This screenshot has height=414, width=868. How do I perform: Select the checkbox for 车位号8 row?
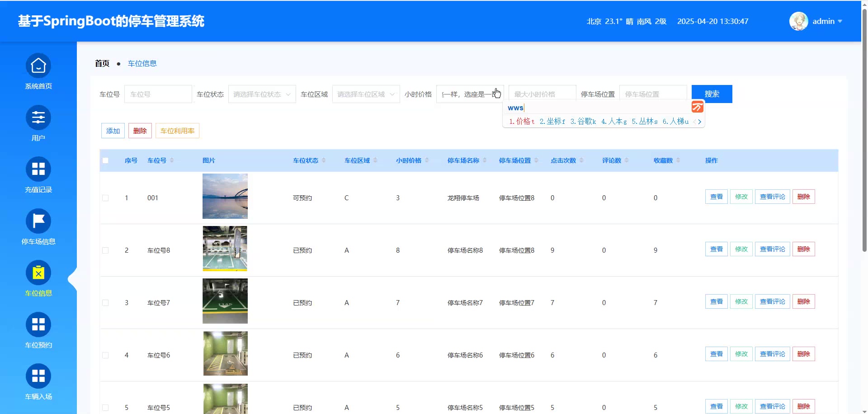point(105,250)
